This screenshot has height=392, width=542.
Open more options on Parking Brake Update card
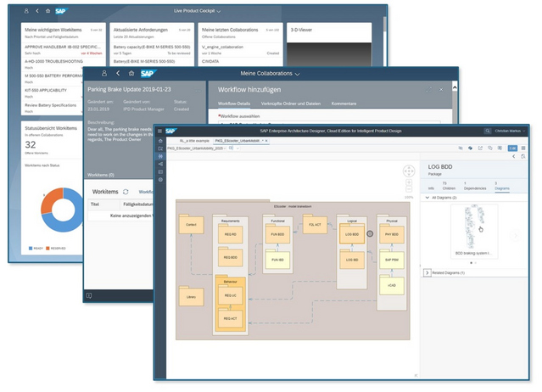point(198,91)
